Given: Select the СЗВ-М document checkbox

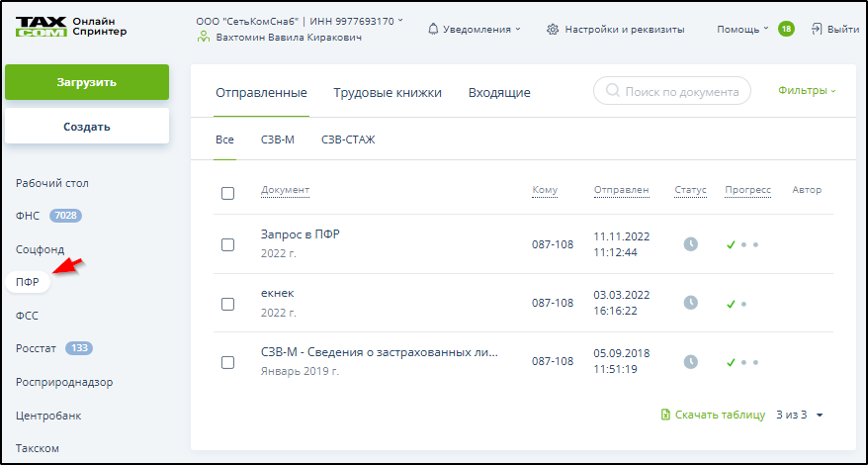Looking at the screenshot, I should [227, 362].
